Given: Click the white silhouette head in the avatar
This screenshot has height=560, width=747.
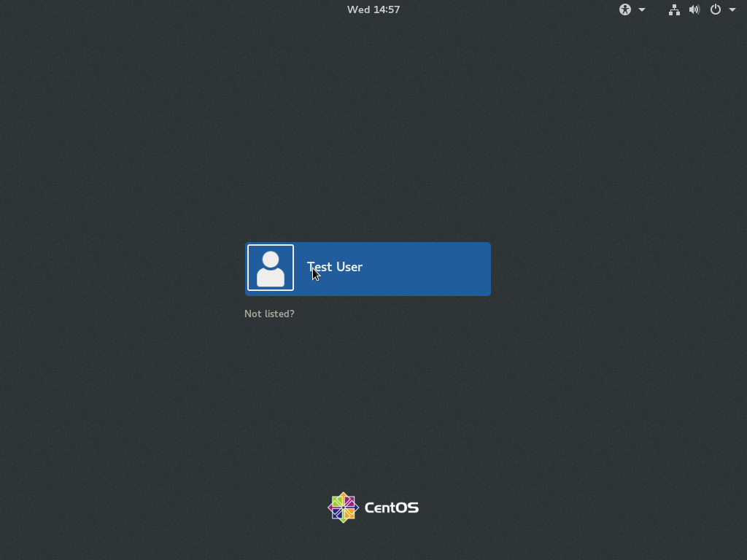Looking at the screenshot, I should (271, 260).
